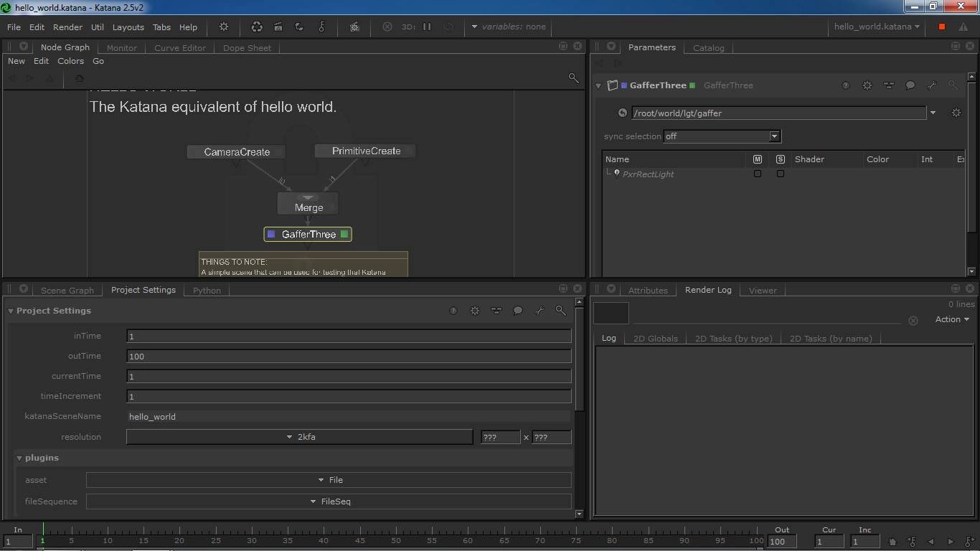This screenshot has height=551, width=980.
Task: Step to the previous frame with the left arrow
Action: pyautogui.click(x=931, y=542)
